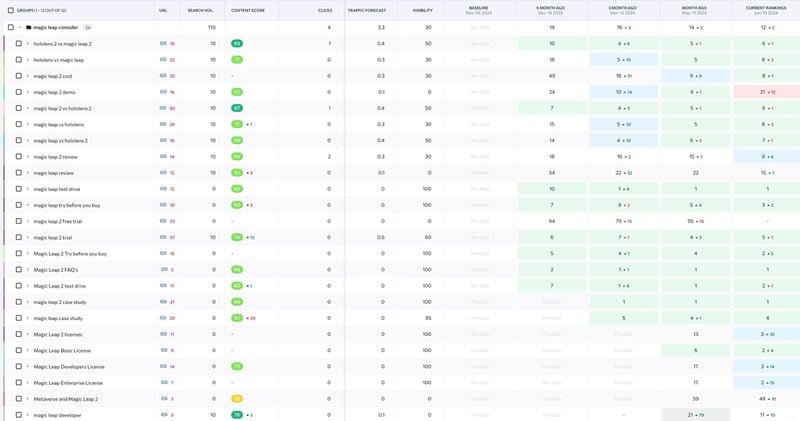Expand the hololens vs magic leap row

[x=28, y=60]
